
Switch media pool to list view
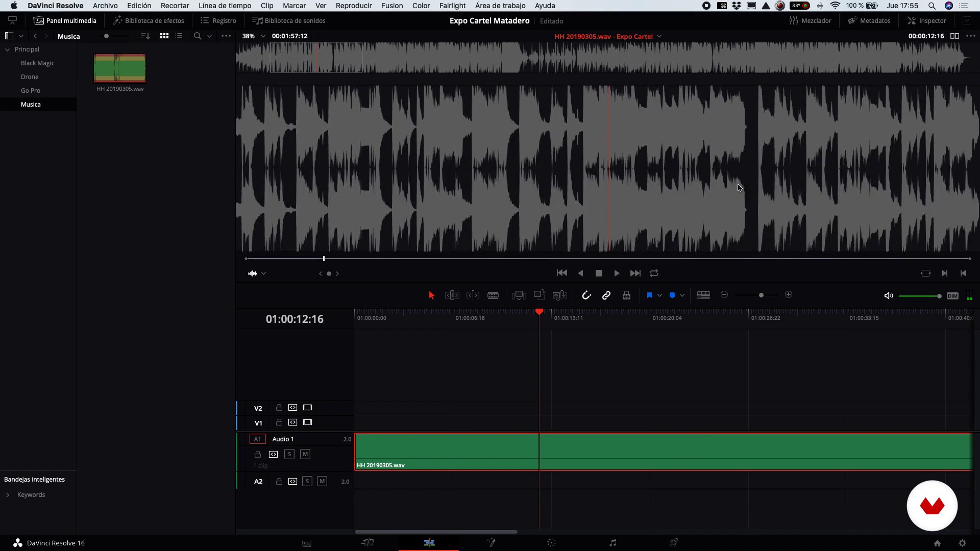pyautogui.click(x=179, y=36)
